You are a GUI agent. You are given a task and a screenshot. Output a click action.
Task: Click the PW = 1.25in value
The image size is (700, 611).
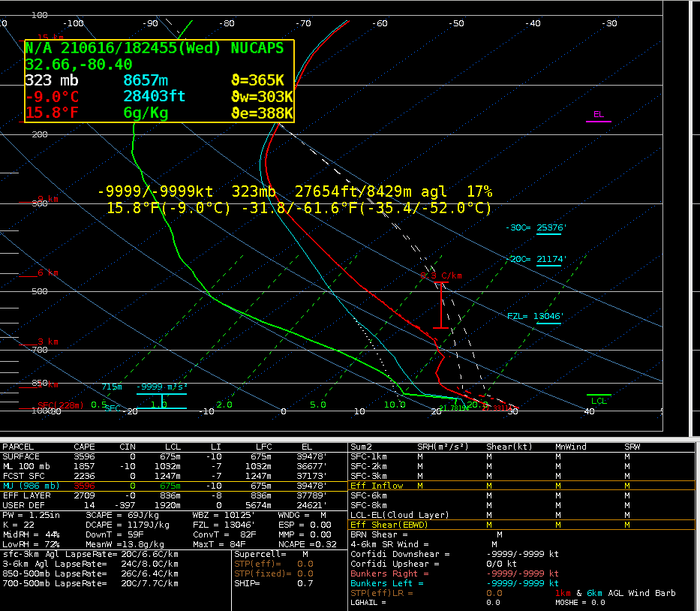[x=32, y=515]
